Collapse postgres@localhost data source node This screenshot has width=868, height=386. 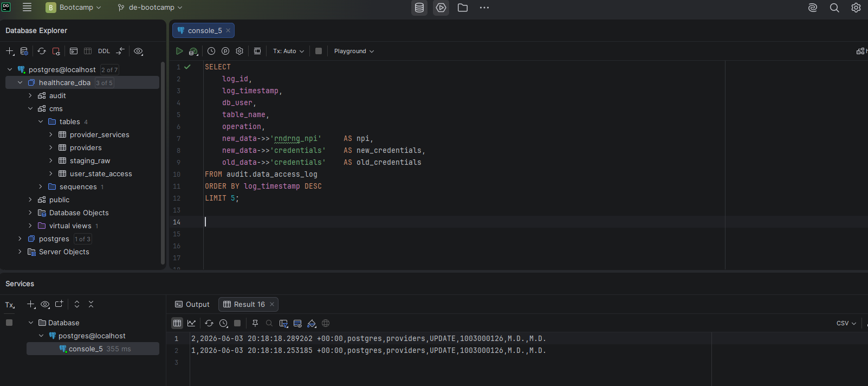pyautogui.click(x=10, y=69)
